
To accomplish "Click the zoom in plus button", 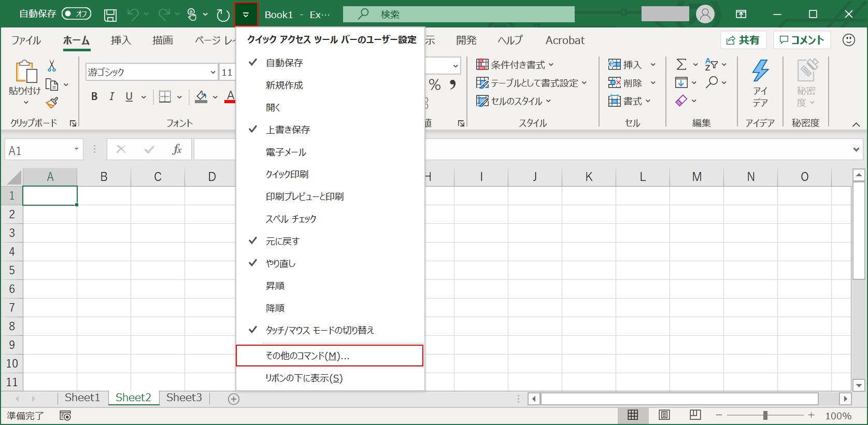I will click(x=811, y=415).
